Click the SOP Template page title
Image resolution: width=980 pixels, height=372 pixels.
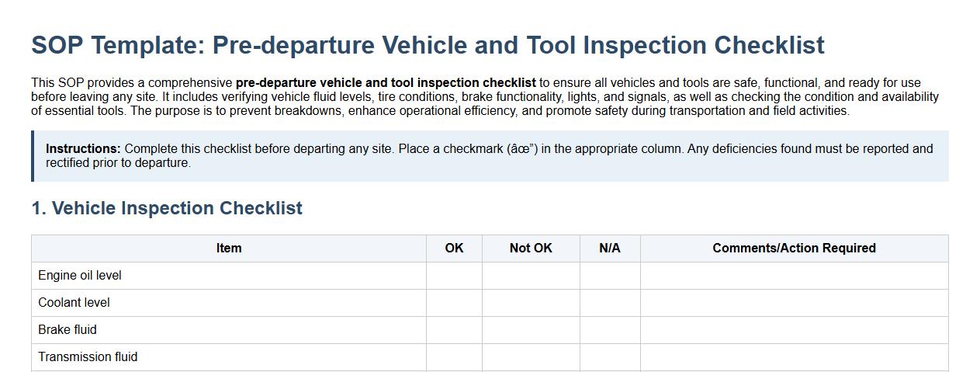[x=428, y=45]
